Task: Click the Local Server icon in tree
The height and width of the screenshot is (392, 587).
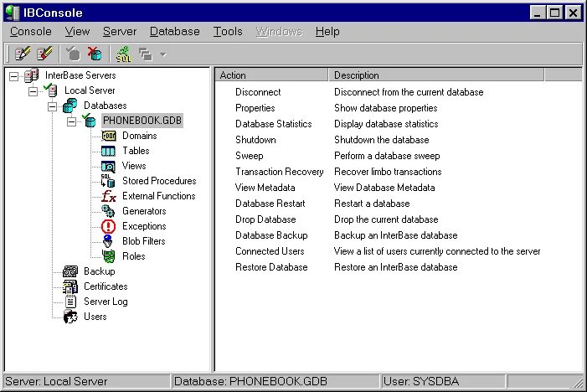Action: pyautogui.click(x=50, y=90)
